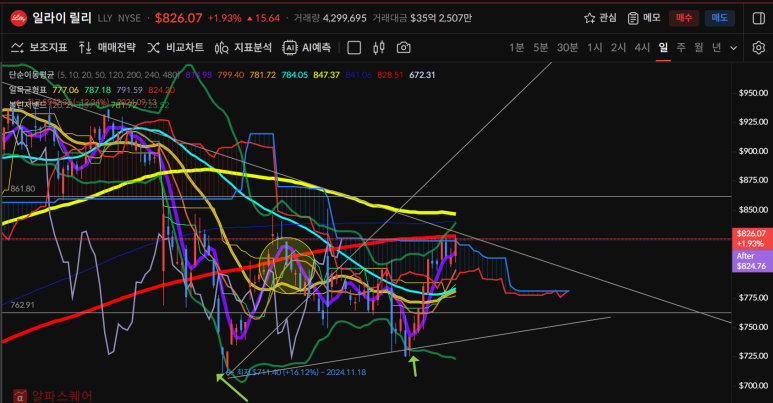Select the 2시 timeframe

618,48
